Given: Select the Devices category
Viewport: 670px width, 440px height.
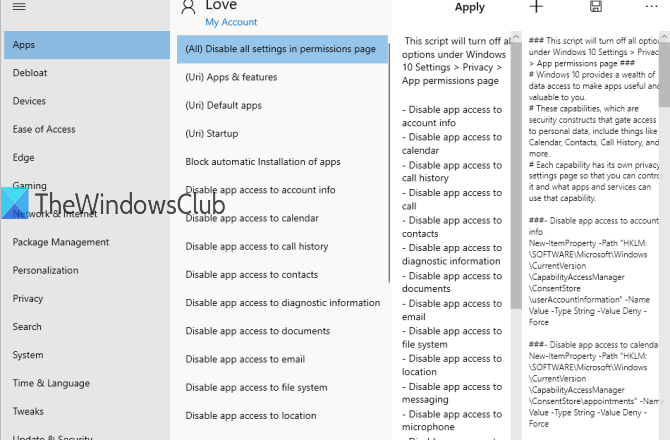Looking at the screenshot, I should pyautogui.click(x=87, y=101).
